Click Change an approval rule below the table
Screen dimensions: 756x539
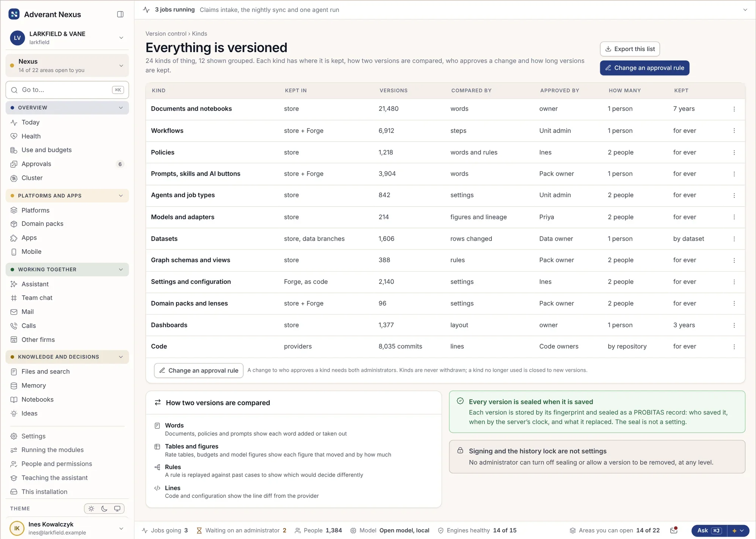(198, 371)
